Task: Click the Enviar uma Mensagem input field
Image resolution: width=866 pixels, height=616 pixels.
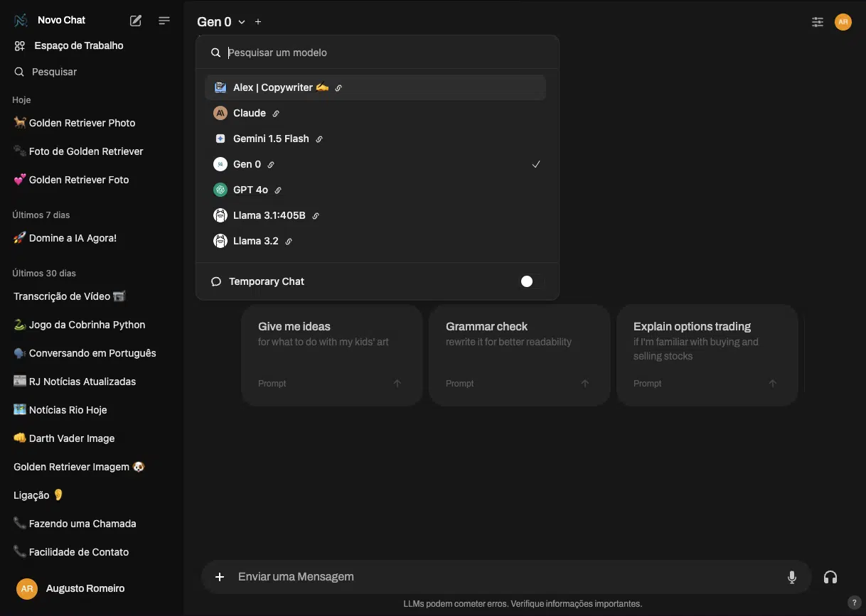Action: (505, 577)
